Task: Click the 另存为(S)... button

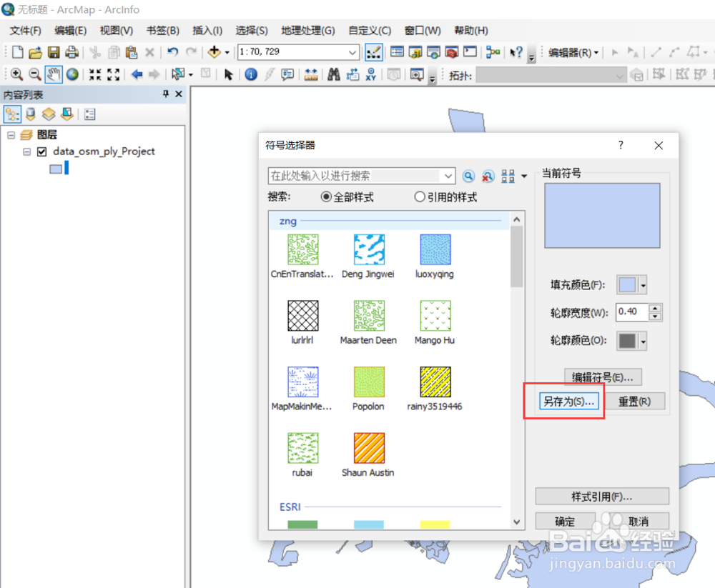Action: (x=568, y=401)
